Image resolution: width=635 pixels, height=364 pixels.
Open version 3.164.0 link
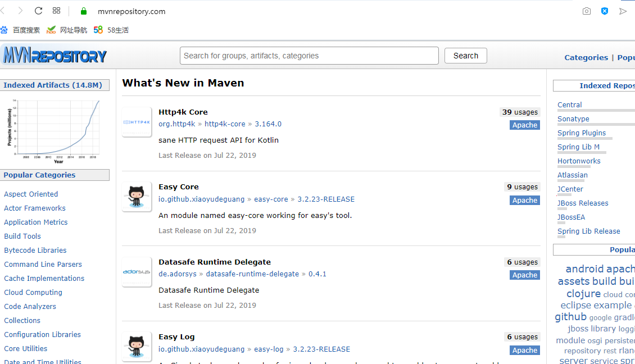coord(268,124)
